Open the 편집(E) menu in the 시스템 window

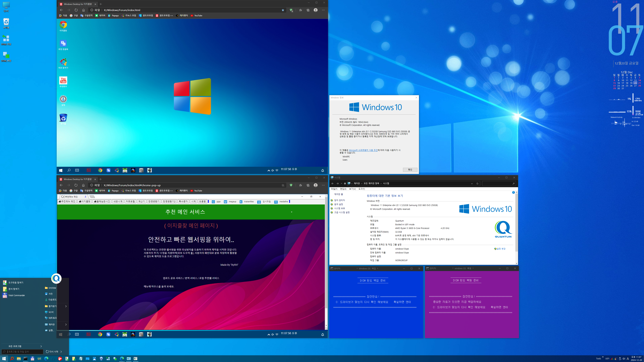[x=343, y=189]
